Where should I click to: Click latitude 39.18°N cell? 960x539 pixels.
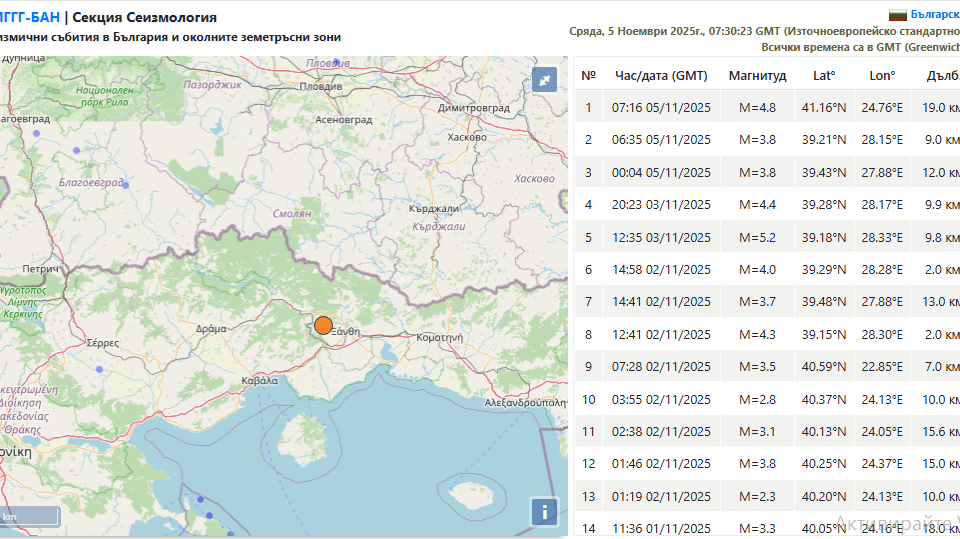point(824,238)
